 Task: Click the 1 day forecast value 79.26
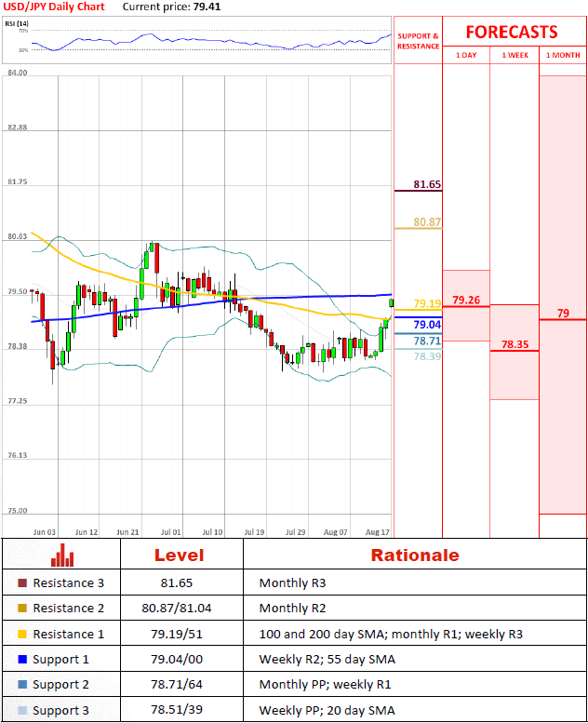click(x=466, y=300)
